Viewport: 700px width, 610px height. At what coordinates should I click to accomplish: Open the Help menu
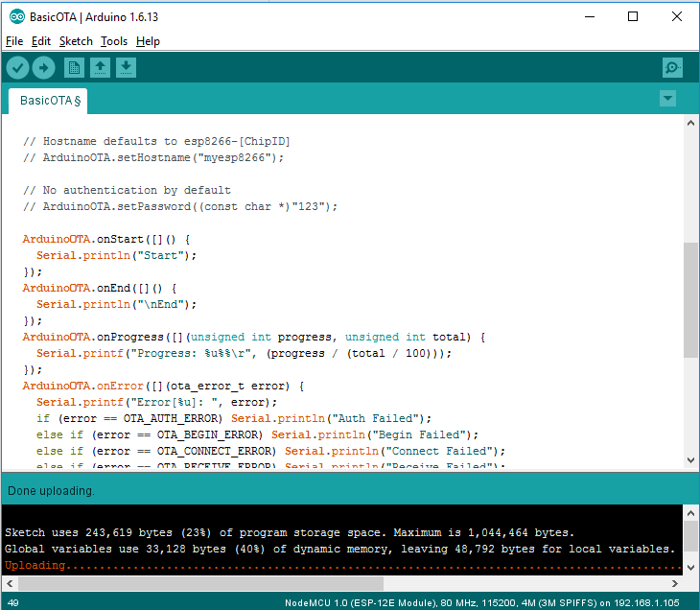[x=148, y=41]
